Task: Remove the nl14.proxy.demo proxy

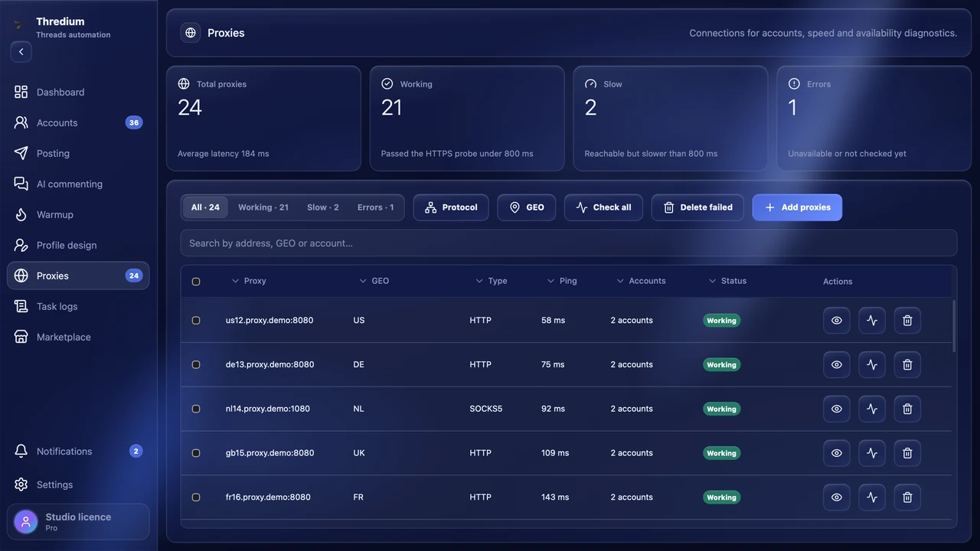Action: (907, 409)
